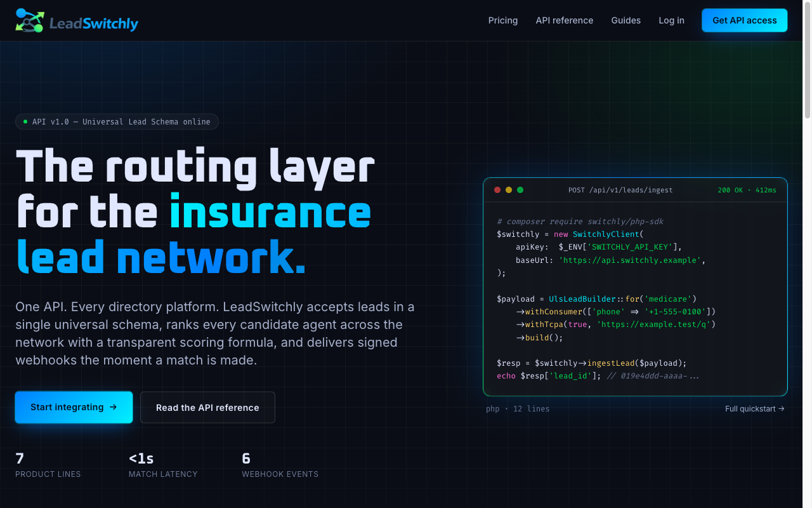This screenshot has height=508, width=812.
Task: Click the apiKey code line
Action: coord(599,247)
